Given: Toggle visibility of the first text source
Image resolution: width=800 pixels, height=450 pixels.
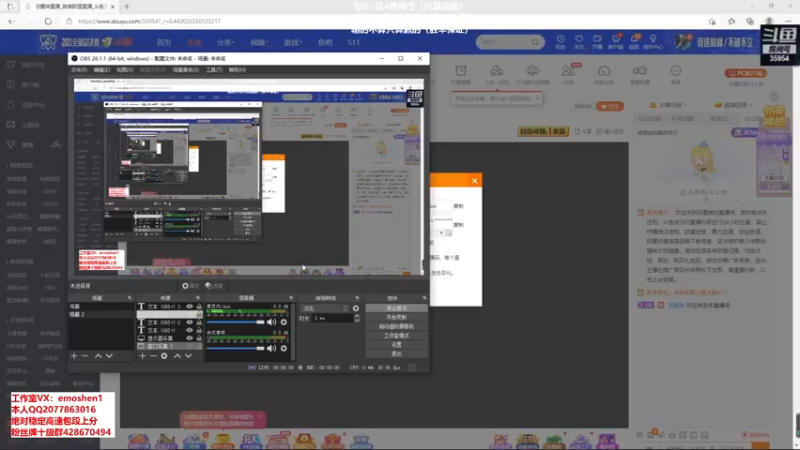Looking at the screenshot, I should (189, 307).
